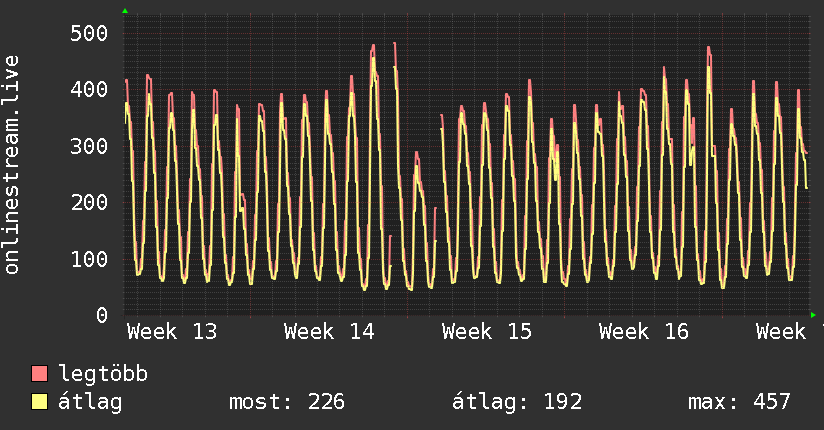Click the green arrow atop the y-axis
Screen dimensions: 824x430
click(x=125, y=11)
